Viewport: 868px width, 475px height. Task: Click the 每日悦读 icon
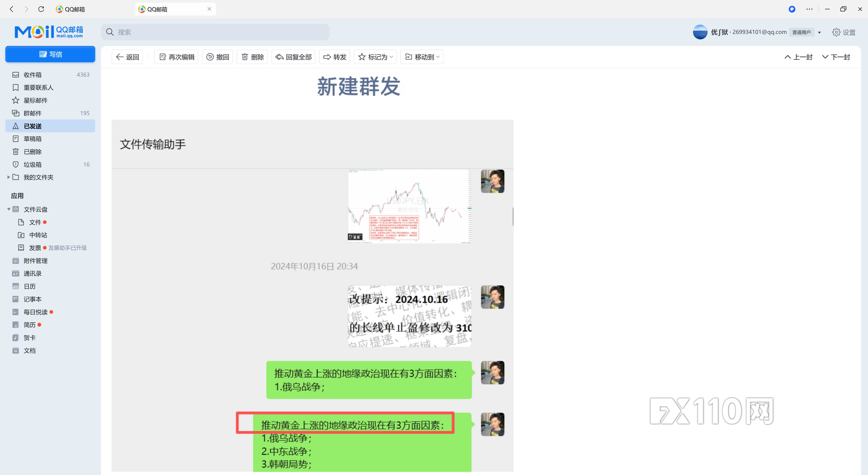point(16,312)
